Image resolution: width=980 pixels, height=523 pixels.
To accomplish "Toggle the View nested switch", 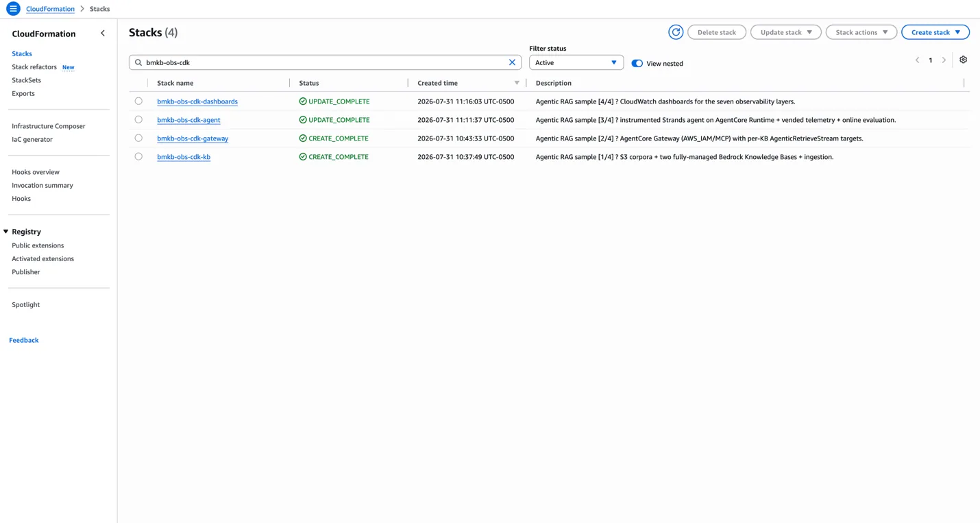I will click(x=637, y=63).
